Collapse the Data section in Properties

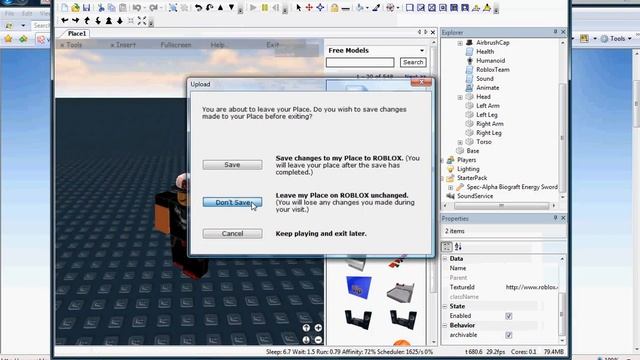click(x=445, y=259)
